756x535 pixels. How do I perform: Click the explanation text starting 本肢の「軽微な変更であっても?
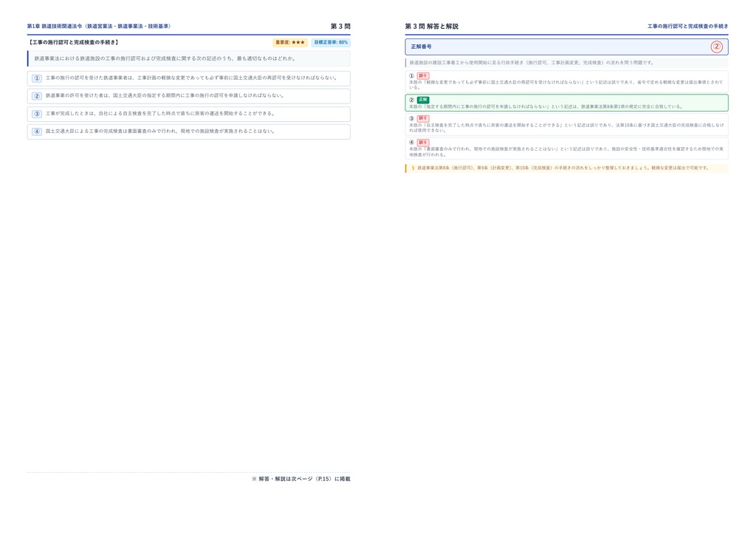pos(566,84)
